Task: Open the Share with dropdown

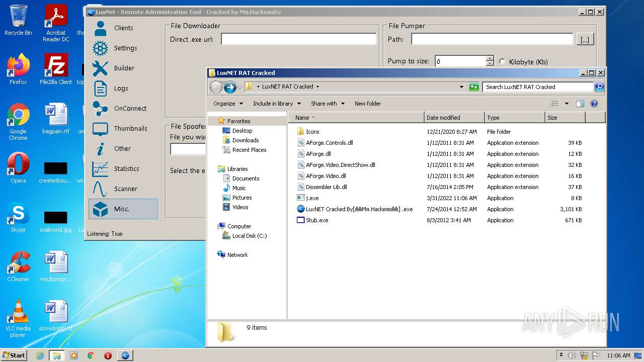Action: click(x=328, y=104)
